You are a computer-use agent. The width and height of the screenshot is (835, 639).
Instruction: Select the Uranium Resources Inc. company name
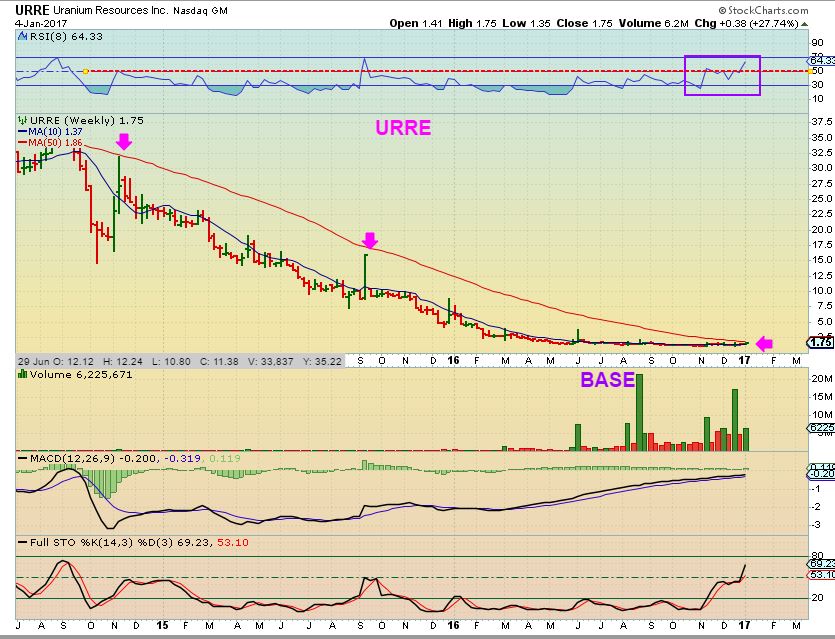(x=110, y=10)
